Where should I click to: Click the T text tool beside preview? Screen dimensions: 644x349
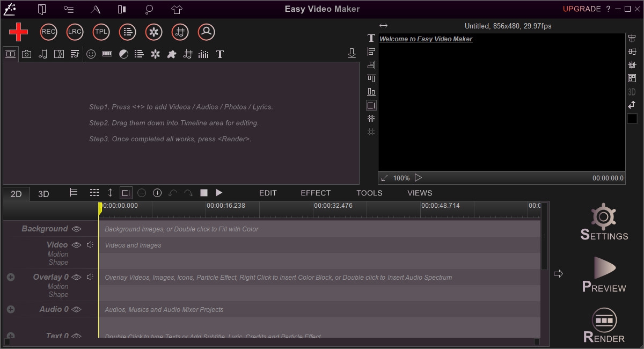[x=371, y=38]
